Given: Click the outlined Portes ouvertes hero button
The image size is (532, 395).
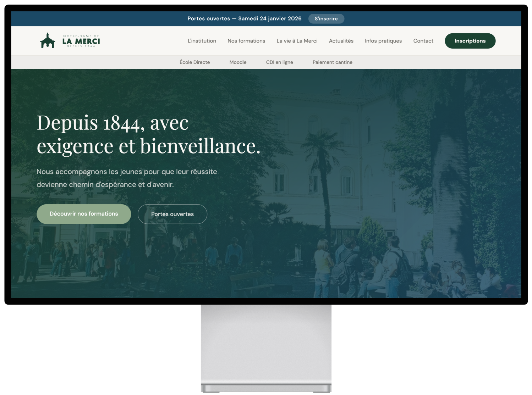Looking at the screenshot, I should pyautogui.click(x=172, y=214).
